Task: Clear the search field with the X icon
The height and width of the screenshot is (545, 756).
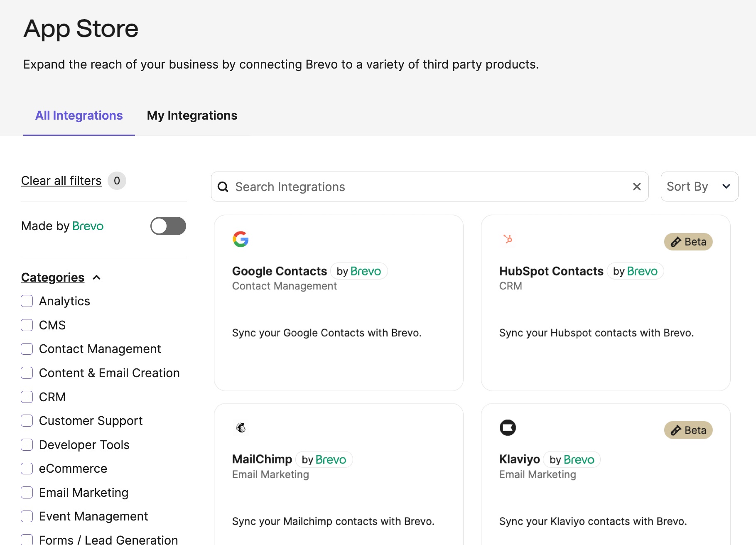Action: (637, 187)
